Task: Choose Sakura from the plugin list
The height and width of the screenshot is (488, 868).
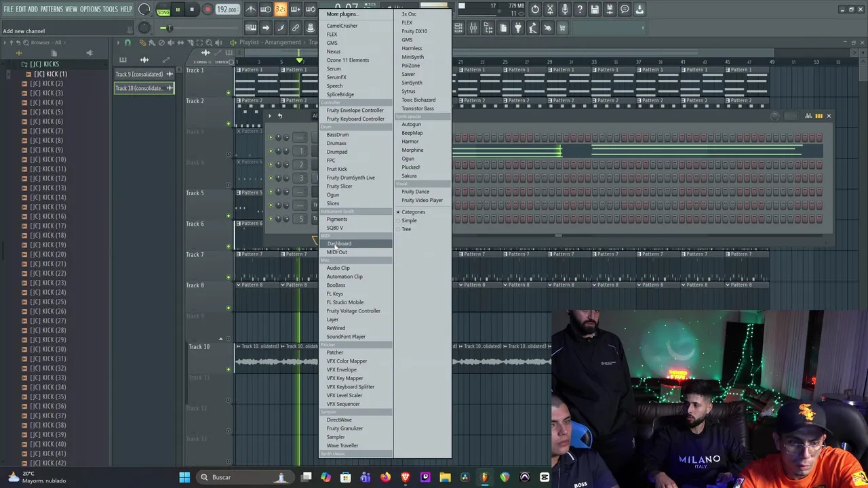Action: tap(409, 176)
